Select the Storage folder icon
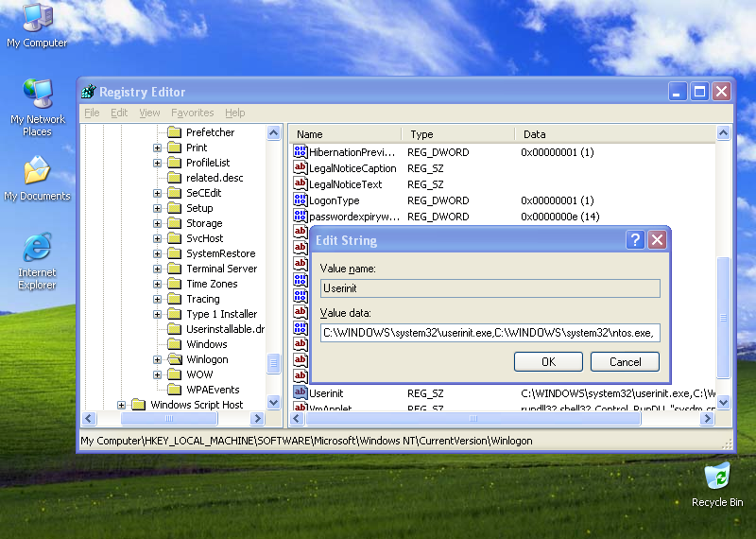The height and width of the screenshot is (539, 756). [x=174, y=223]
